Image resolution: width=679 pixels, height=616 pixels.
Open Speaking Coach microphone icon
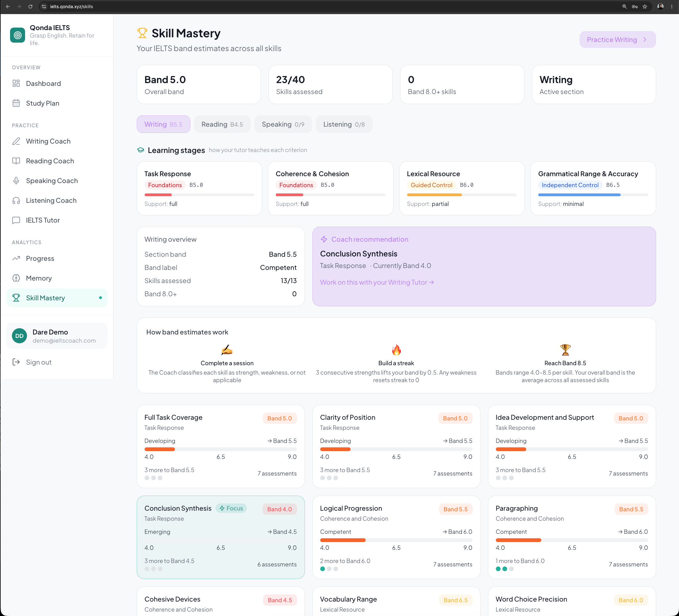(16, 181)
